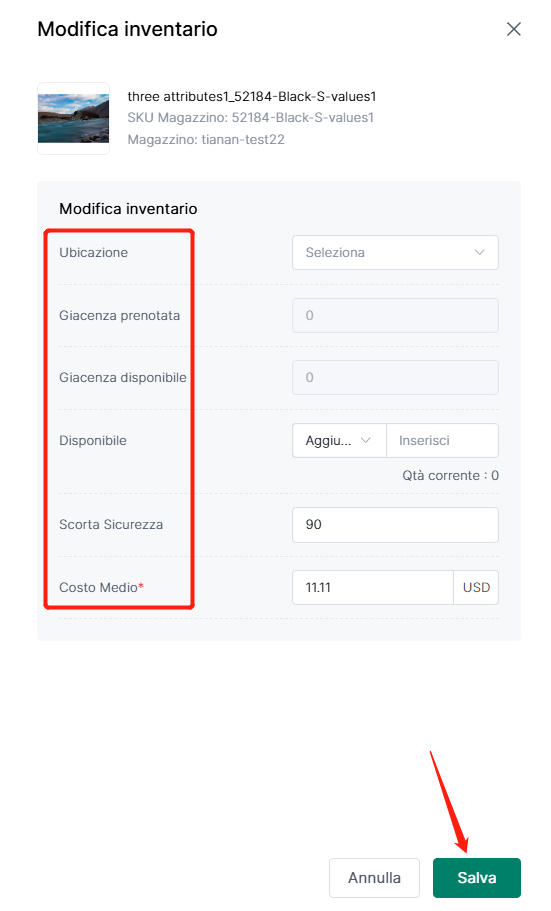Image resolution: width=551 pixels, height=911 pixels.
Task: Click the SKU Magazzino text line
Action: click(x=251, y=117)
